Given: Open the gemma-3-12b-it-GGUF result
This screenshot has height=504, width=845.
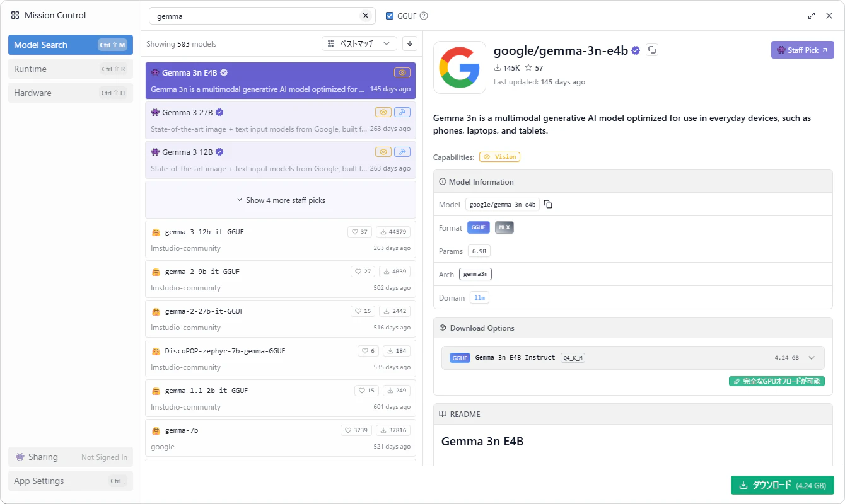Looking at the screenshot, I should 281,239.
